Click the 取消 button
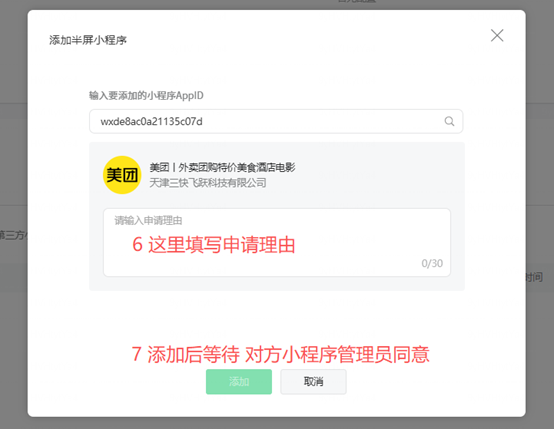Image resolution: width=554 pixels, height=429 pixels. (x=313, y=382)
